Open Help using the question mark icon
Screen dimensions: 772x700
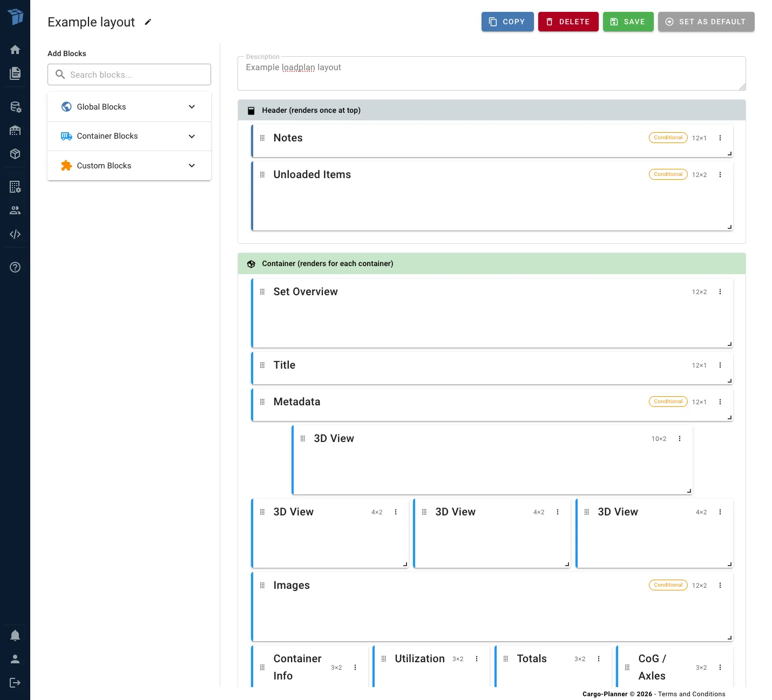click(x=15, y=267)
